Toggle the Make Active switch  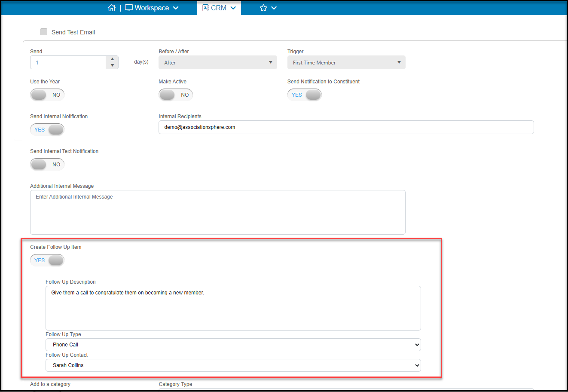point(176,95)
